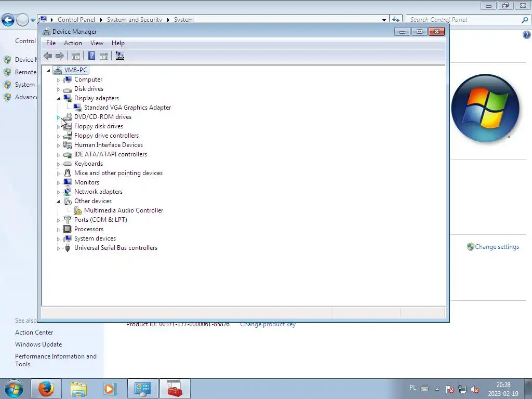Click the blue Help toolbar icon

[91, 56]
